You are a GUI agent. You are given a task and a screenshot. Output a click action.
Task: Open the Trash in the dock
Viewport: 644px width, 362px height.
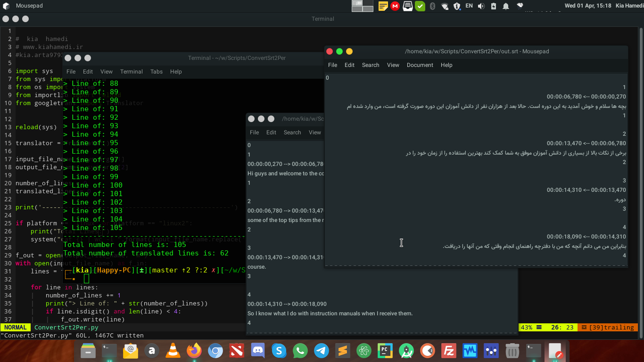coord(512,351)
